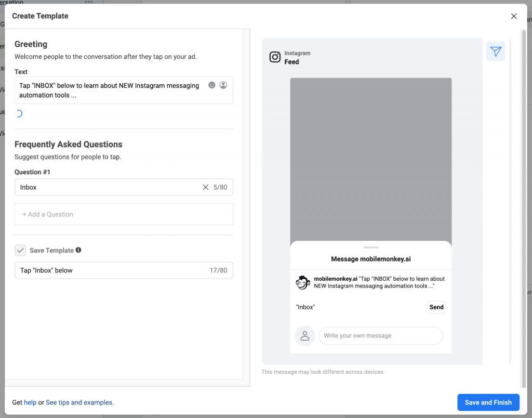Click the Instagram Feed label

297,57
